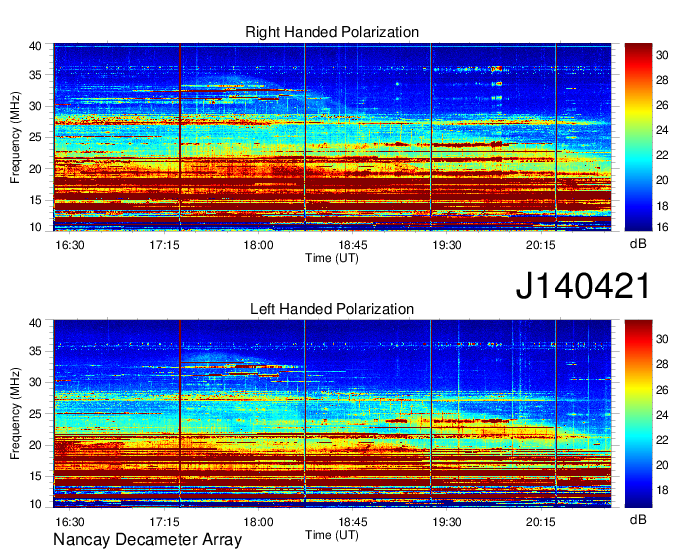Pick the 18:45 time tick on the Left Handed plot

tap(353, 522)
